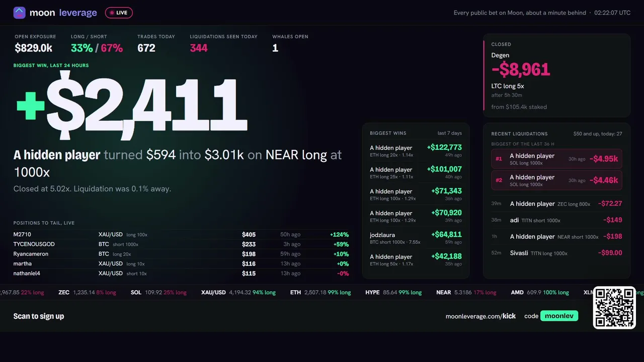Viewport: 644px width, 362px height.
Task: Click the +$122,773 biggest win entry
Action: coord(416,150)
